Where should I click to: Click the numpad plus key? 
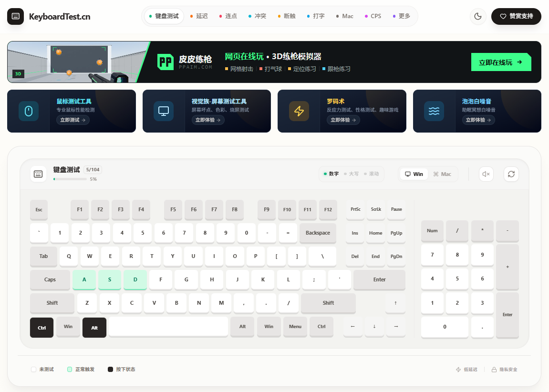[508, 267]
